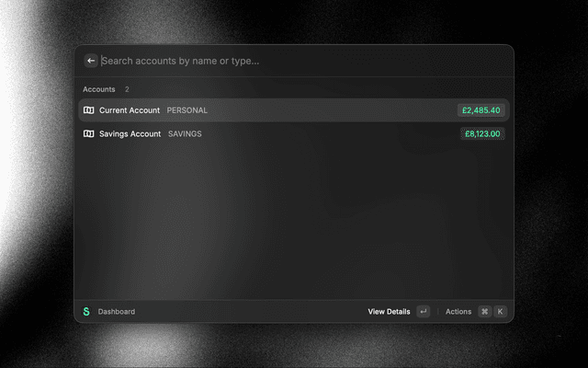Screen dimensions: 588x368
Task: Open the Actions menu
Action: 458,312
